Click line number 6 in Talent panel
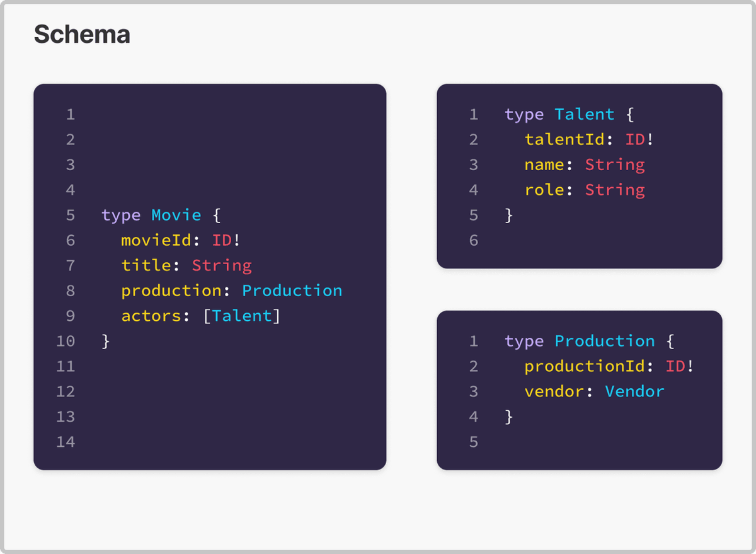 coord(474,240)
